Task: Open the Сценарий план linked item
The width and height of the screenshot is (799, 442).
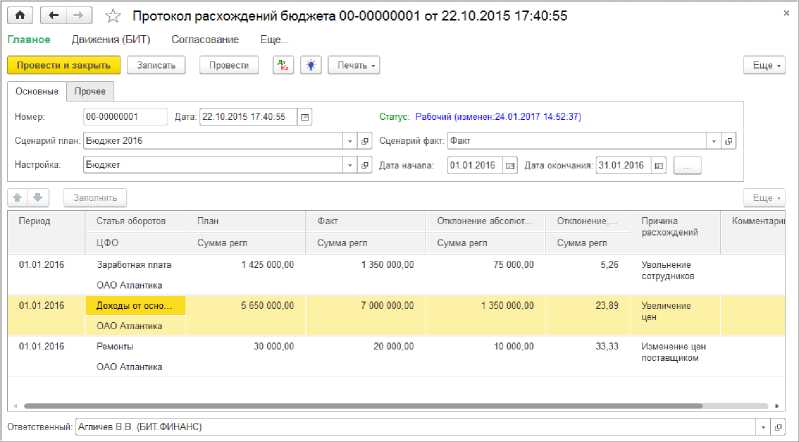Action: click(x=365, y=141)
